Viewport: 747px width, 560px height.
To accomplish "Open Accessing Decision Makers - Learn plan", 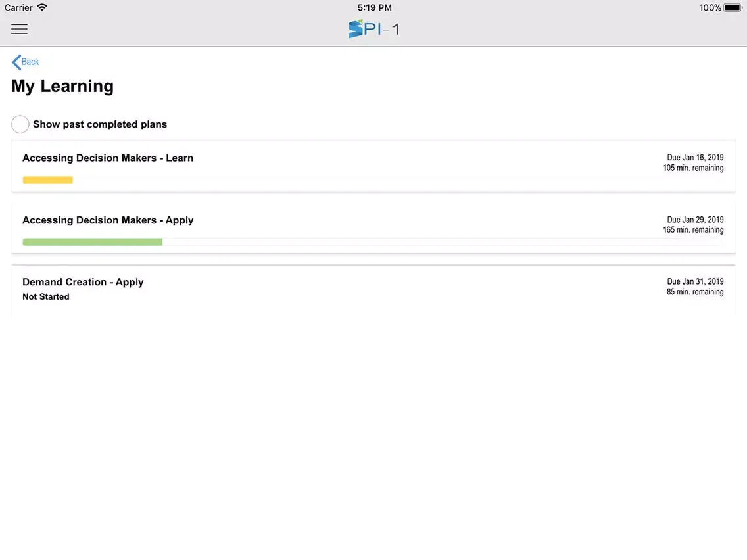I will (108, 158).
